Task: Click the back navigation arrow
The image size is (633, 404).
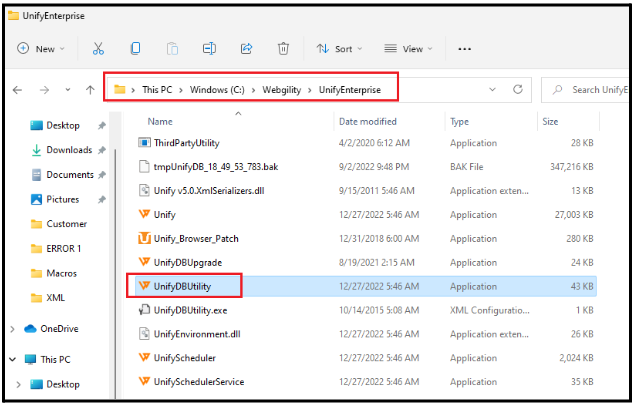Action: coord(17,89)
